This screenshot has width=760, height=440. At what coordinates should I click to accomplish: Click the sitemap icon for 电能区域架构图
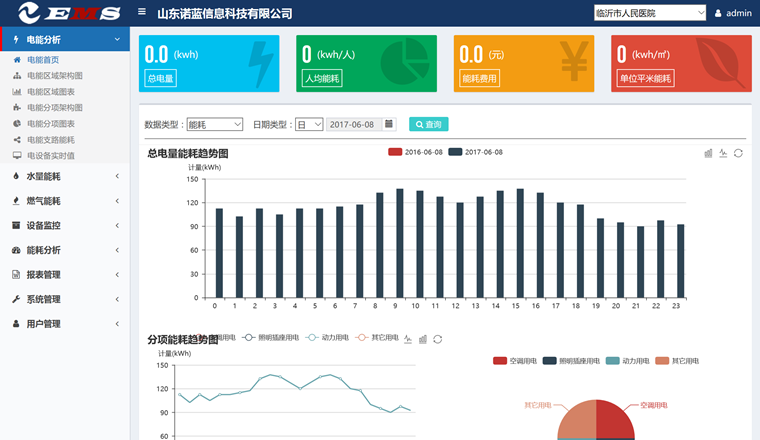pos(17,76)
